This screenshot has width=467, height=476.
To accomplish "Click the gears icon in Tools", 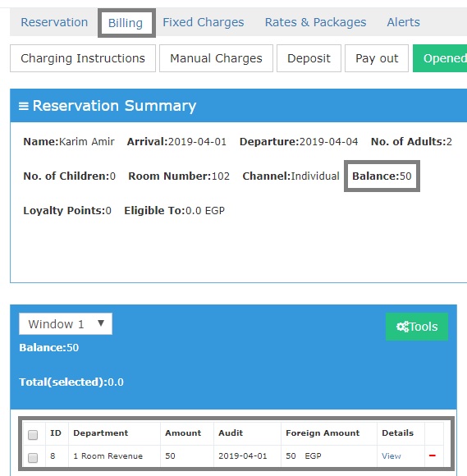I will (403, 327).
